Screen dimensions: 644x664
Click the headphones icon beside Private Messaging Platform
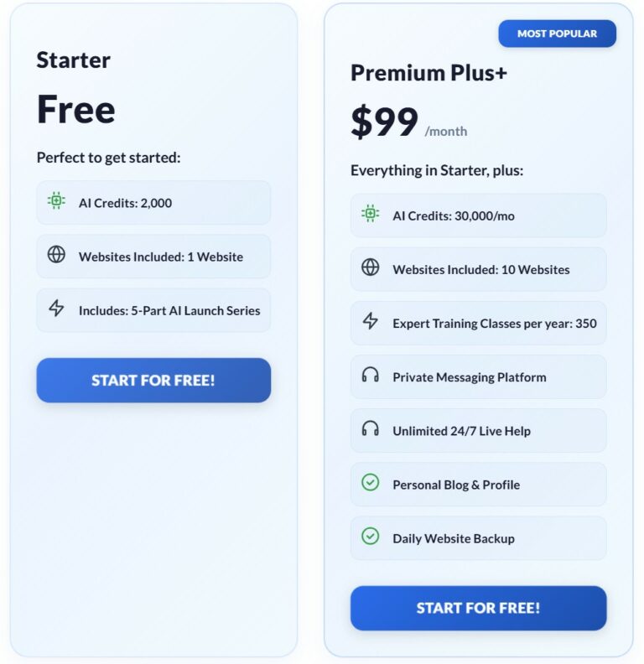pos(370,376)
